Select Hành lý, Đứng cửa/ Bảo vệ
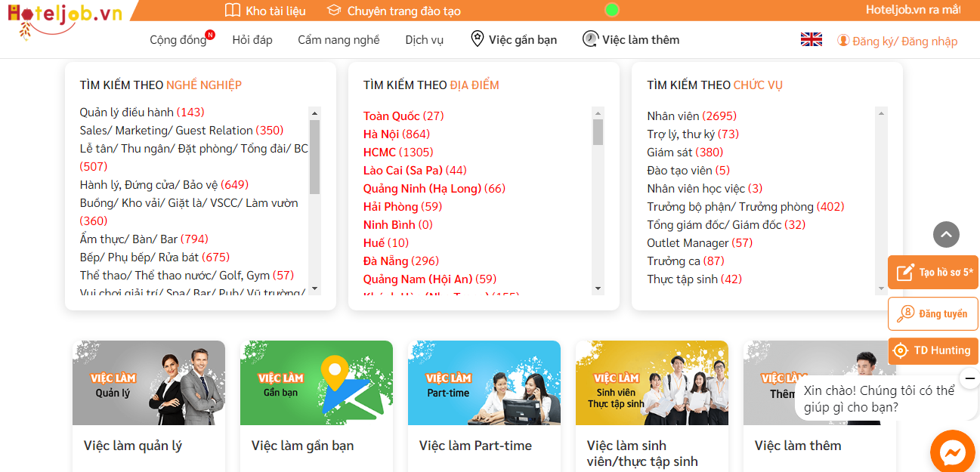 point(164,184)
